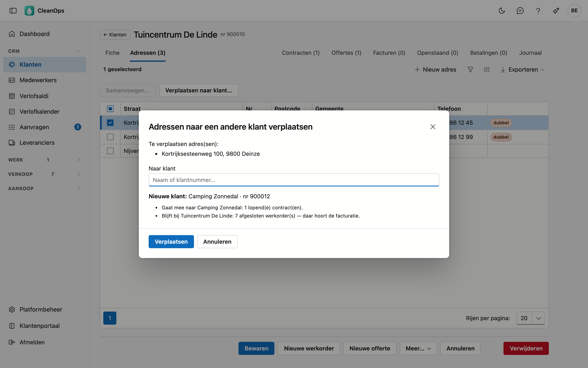
Task: Click the column layout grid icon
Action: [487, 70]
